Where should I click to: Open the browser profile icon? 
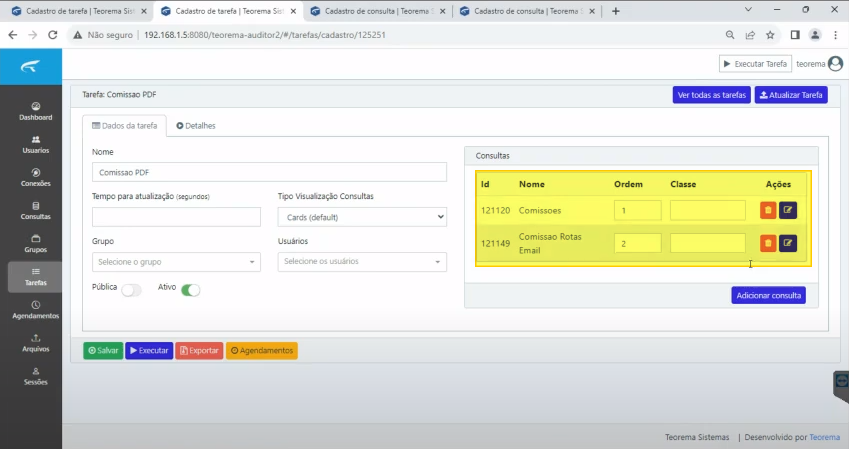(815, 35)
